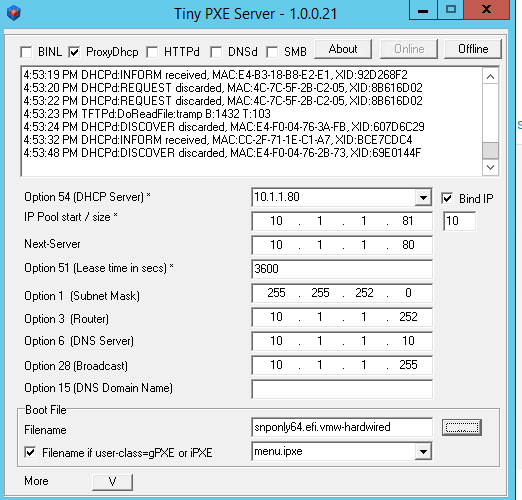Click the About button
The height and width of the screenshot is (500, 522).
pos(343,49)
